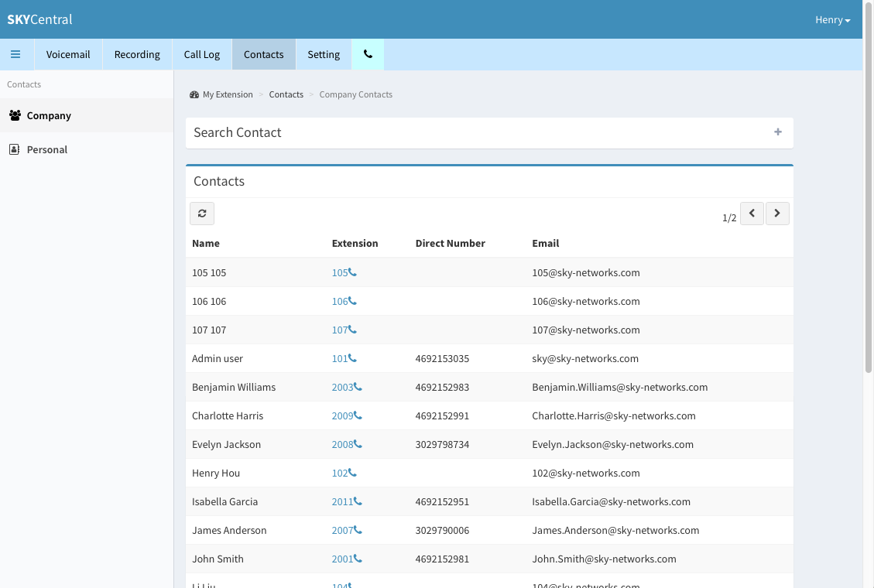The width and height of the screenshot is (874, 588).
Task: Call Admin user extension 101 icon
Action: tap(352, 358)
